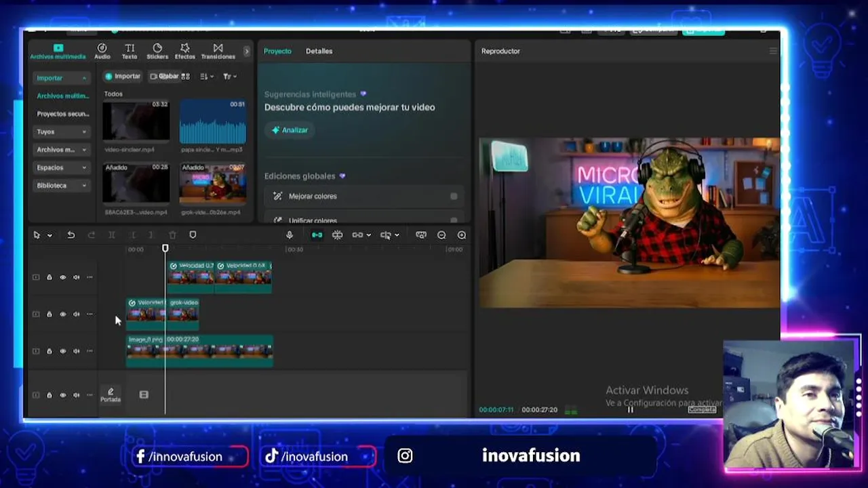Expand the Tuyos section
This screenshot has width=868, height=488.
[84, 132]
